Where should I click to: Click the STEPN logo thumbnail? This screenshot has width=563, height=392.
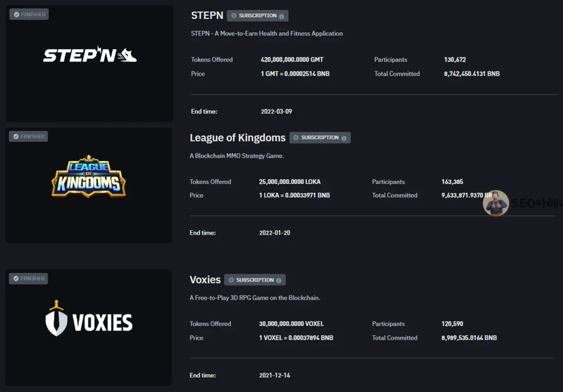pyautogui.click(x=89, y=63)
